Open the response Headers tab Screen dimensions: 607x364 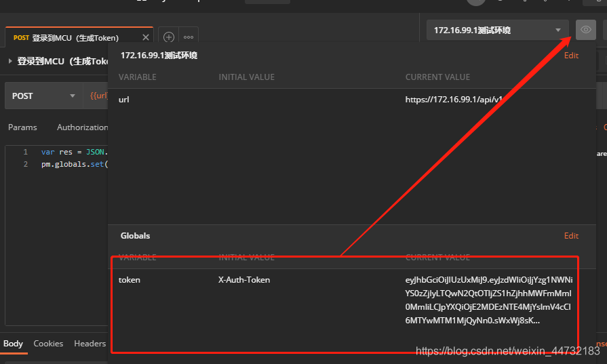pyautogui.click(x=90, y=344)
